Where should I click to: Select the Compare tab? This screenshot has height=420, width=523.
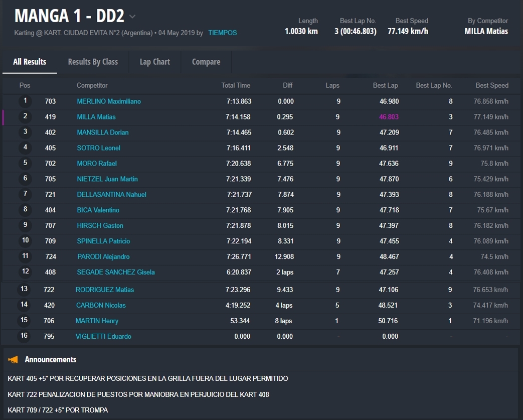point(206,62)
